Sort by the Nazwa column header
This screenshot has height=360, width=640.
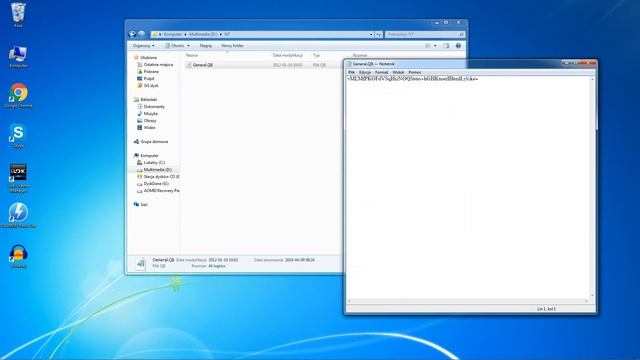click(x=192, y=55)
